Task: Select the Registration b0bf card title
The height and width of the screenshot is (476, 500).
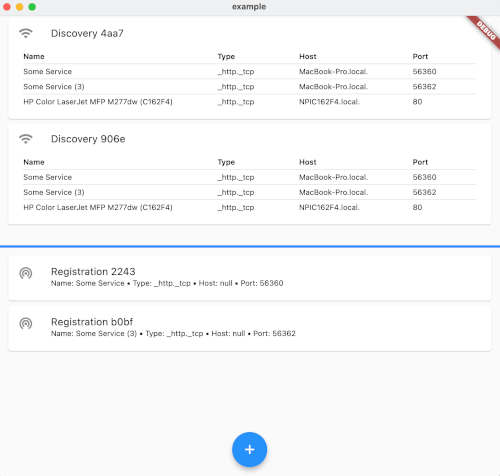Action: (92, 322)
